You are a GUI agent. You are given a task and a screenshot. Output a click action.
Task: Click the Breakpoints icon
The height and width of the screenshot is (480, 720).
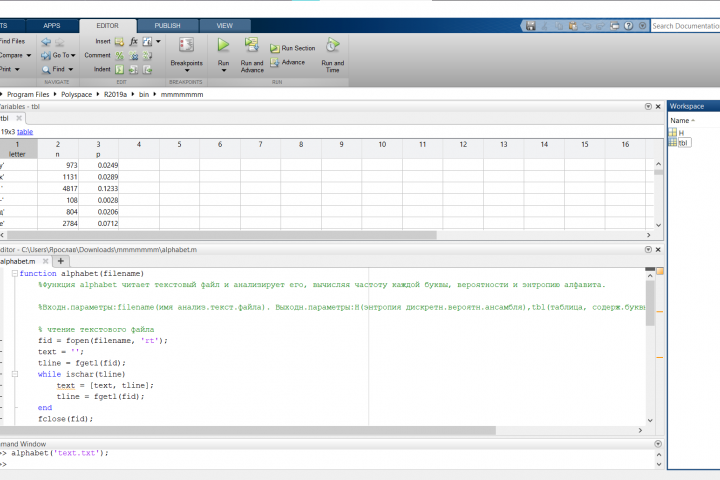click(x=186, y=45)
